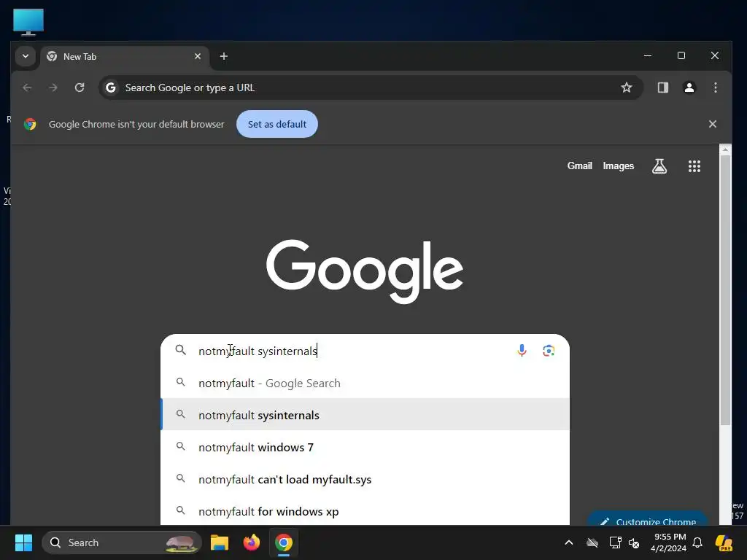
Task: Click Customize Chrome button
Action: pos(648,519)
